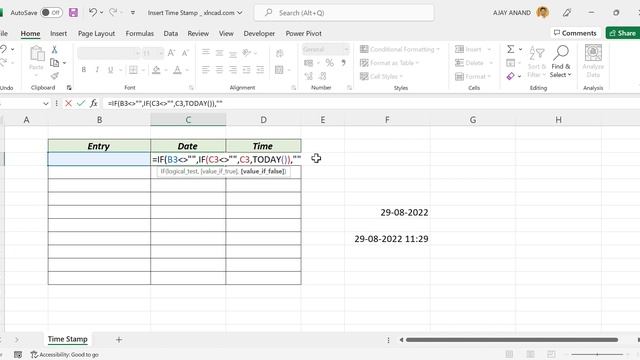
Task: Click the Cut scissors icon
Action: point(54,50)
